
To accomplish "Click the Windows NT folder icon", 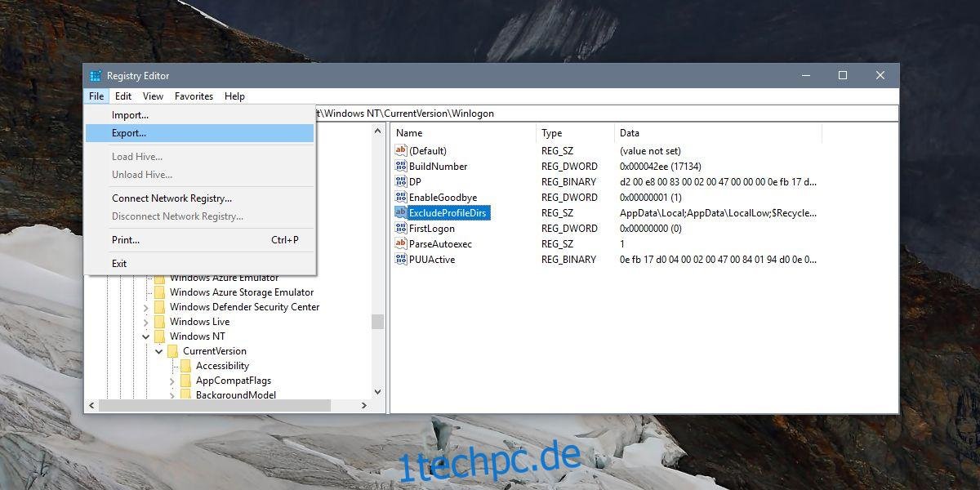I will tap(159, 336).
